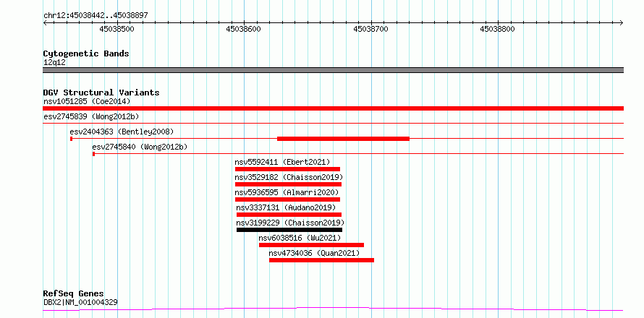
Task: Click the small red start block of esv2745840
Action: tap(93, 154)
